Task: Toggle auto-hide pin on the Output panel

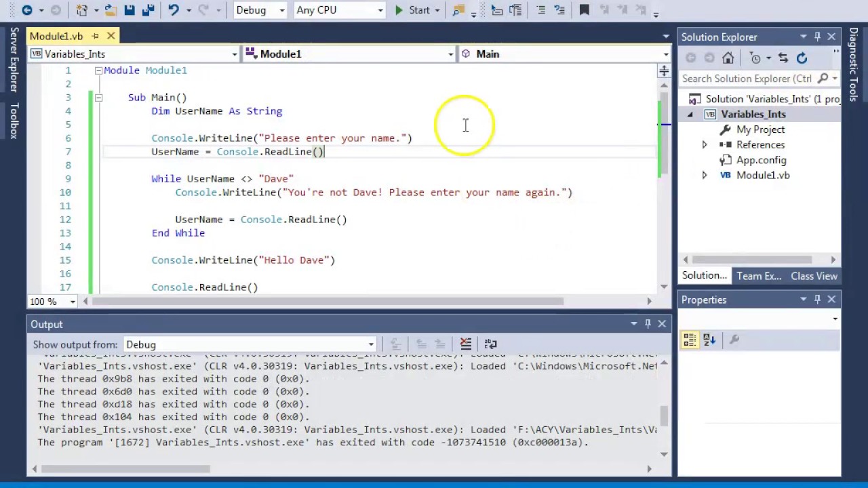Action: (x=648, y=324)
